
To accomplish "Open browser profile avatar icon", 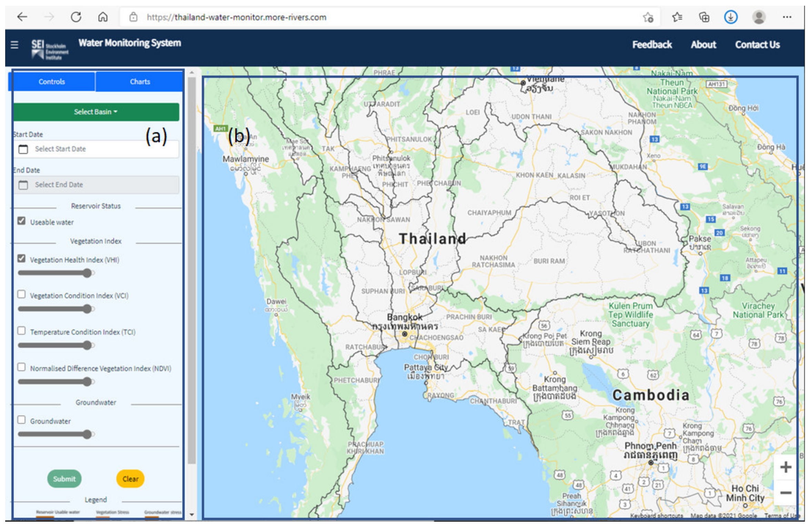I will 759,17.
